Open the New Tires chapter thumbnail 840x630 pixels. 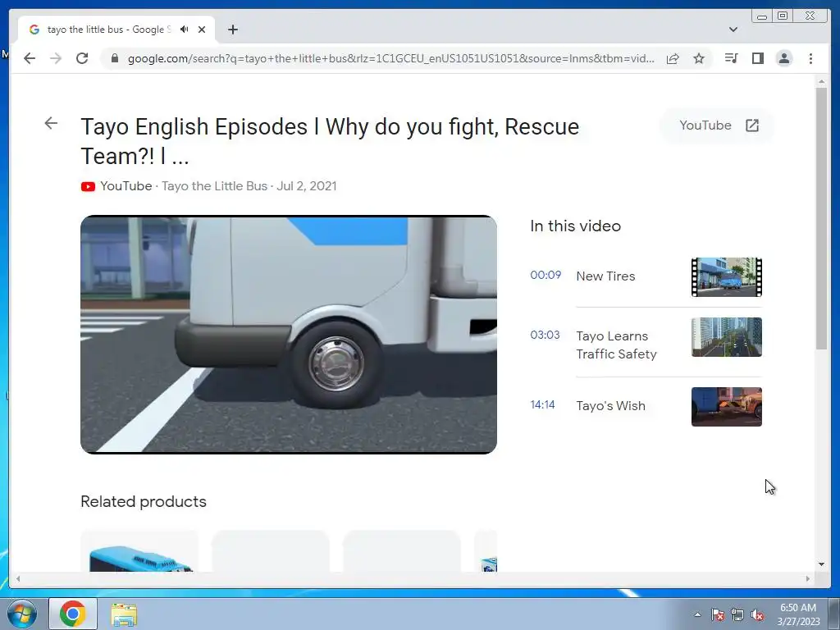(x=727, y=277)
